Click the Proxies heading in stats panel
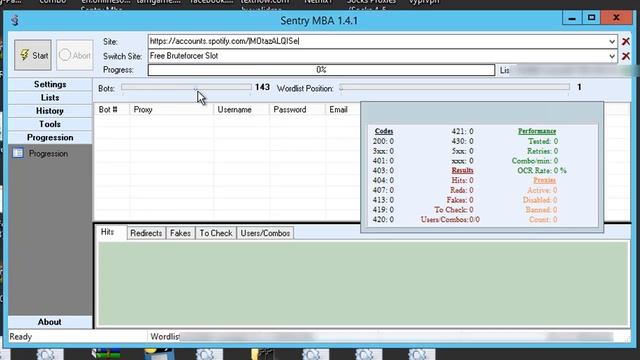 [x=544, y=180]
